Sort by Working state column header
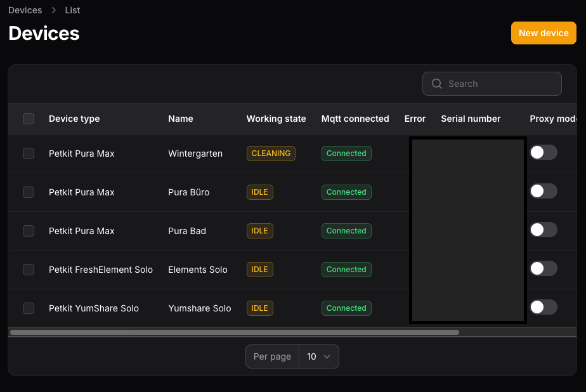 tap(276, 119)
